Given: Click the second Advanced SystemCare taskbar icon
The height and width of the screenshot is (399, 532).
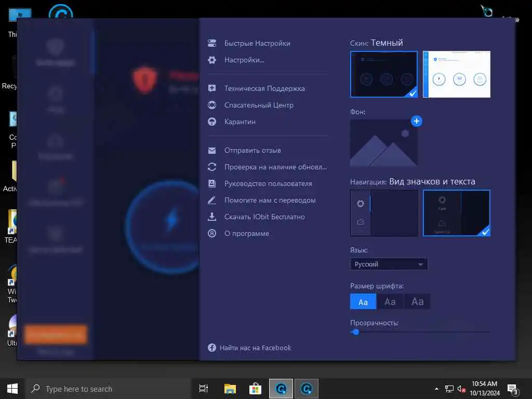Looking at the screenshot, I should [x=307, y=389].
